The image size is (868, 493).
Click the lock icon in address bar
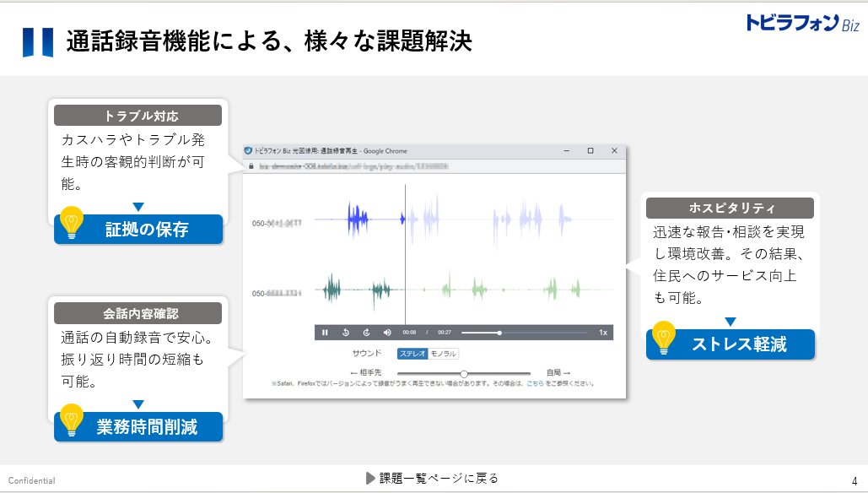point(249,167)
